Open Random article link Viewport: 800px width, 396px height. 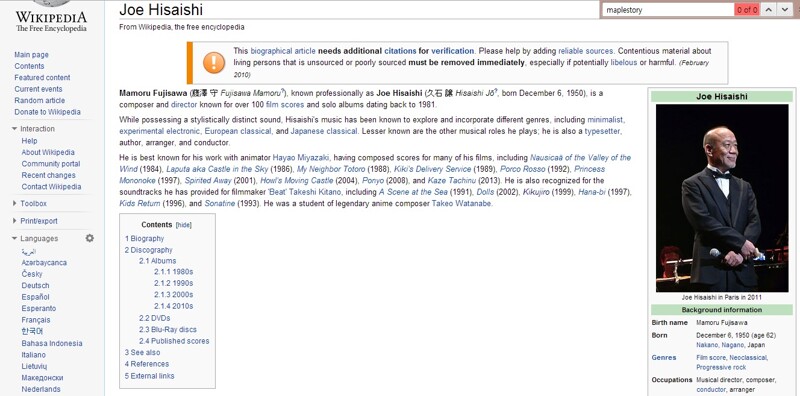click(x=39, y=101)
